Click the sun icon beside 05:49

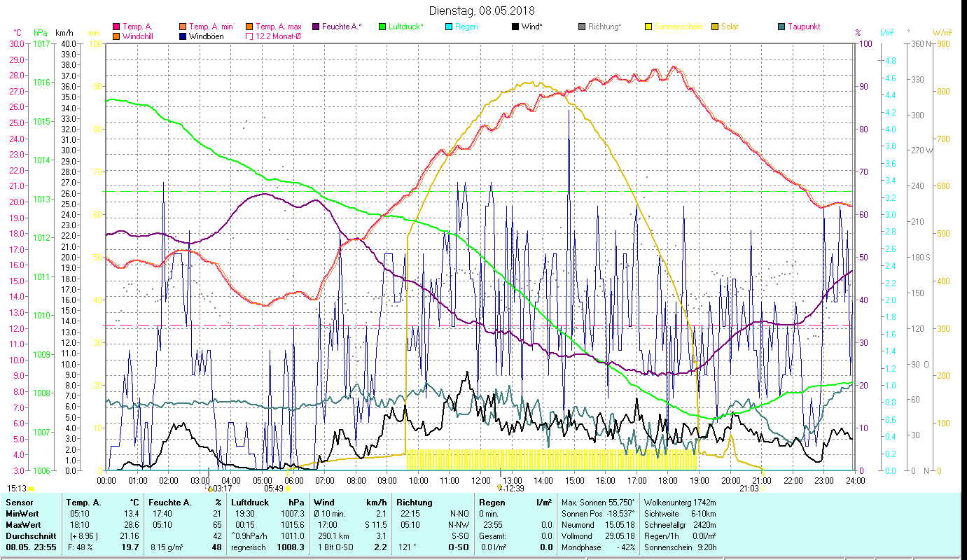[x=287, y=489]
